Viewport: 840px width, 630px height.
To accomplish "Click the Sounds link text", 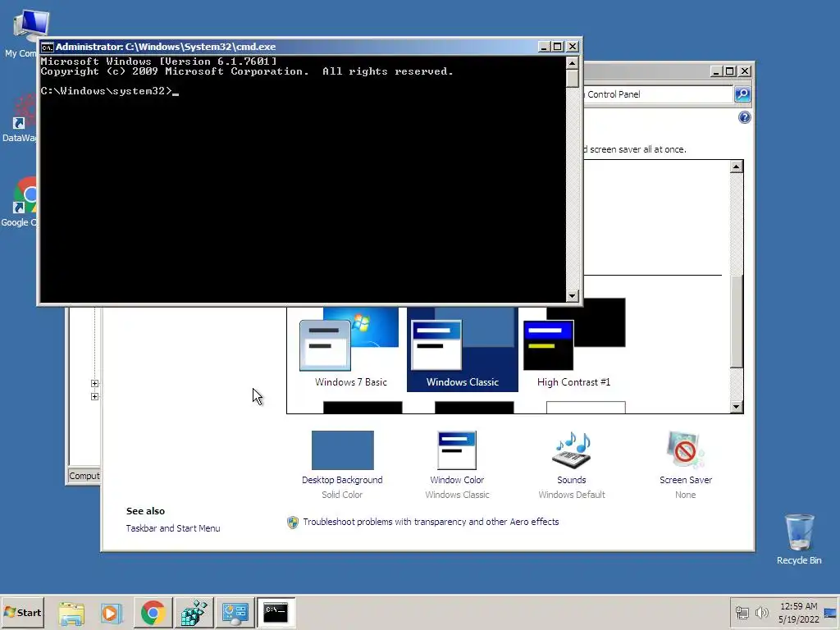I will pos(572,480).
